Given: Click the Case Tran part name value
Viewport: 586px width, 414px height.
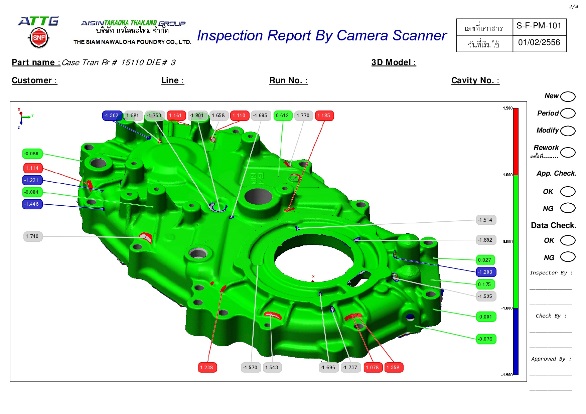Looking at the screenshot, I should [118, 62].
